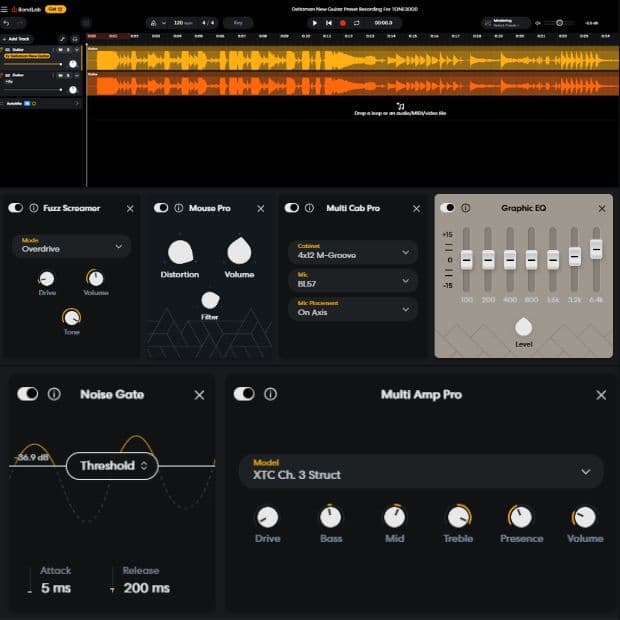Open info for Mouse Pro effect
620x620 pixels.
coord(179,208)
